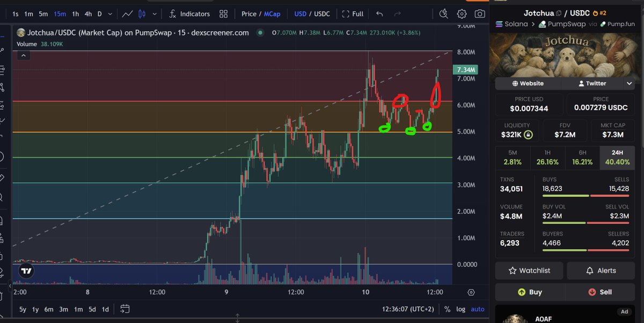Set chart range to 1d

pos(105,309)
